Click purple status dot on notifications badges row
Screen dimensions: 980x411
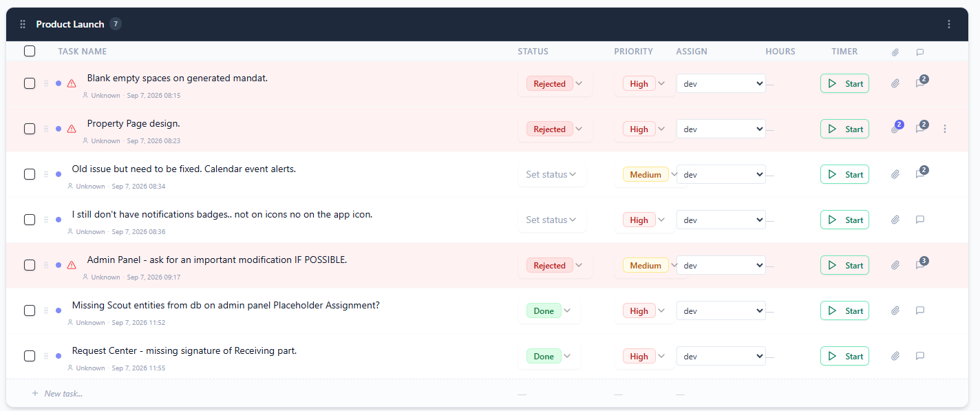point(58,220)
